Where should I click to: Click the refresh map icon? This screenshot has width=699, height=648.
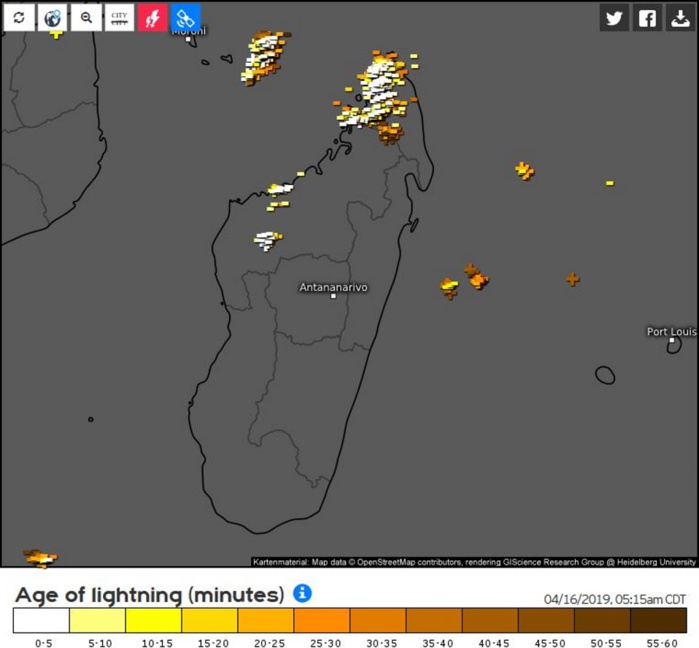(x=18, y=18)
